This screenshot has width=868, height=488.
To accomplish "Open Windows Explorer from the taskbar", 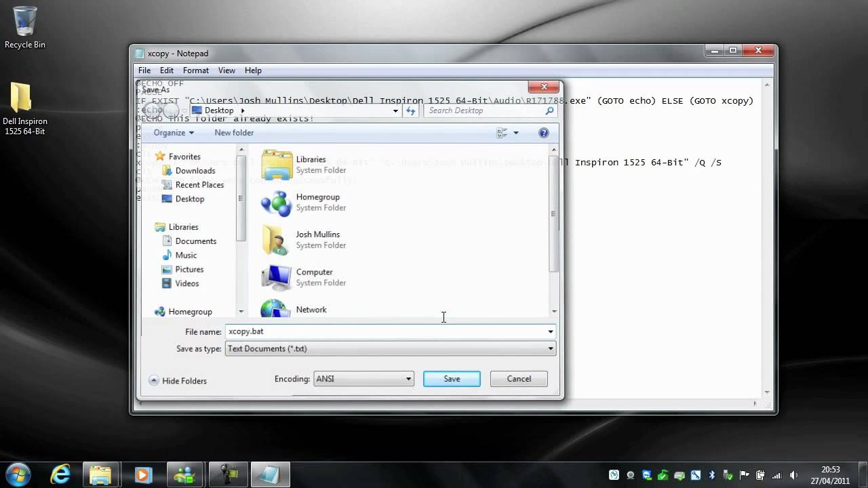I will point(100,474).
